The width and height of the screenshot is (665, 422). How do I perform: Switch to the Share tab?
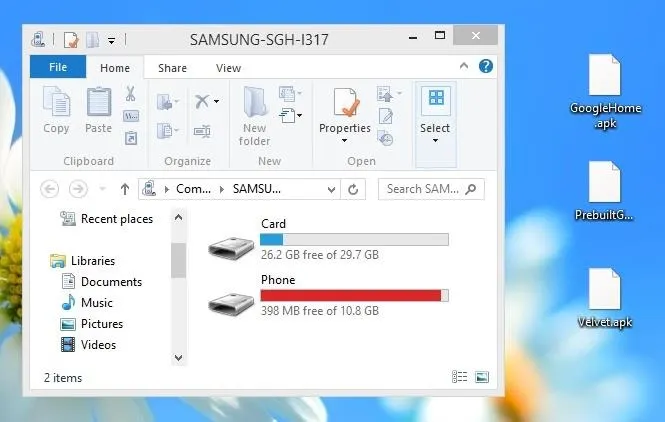(x=172, y=68)
